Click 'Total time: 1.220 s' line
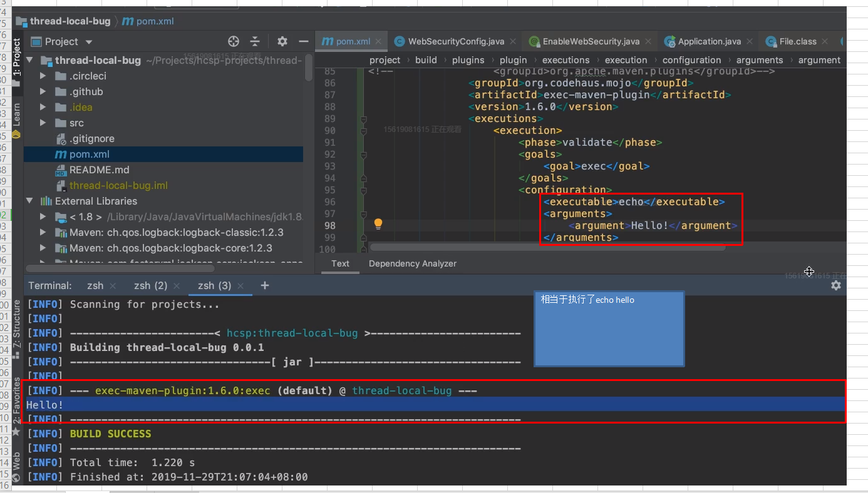 [132, 462]
